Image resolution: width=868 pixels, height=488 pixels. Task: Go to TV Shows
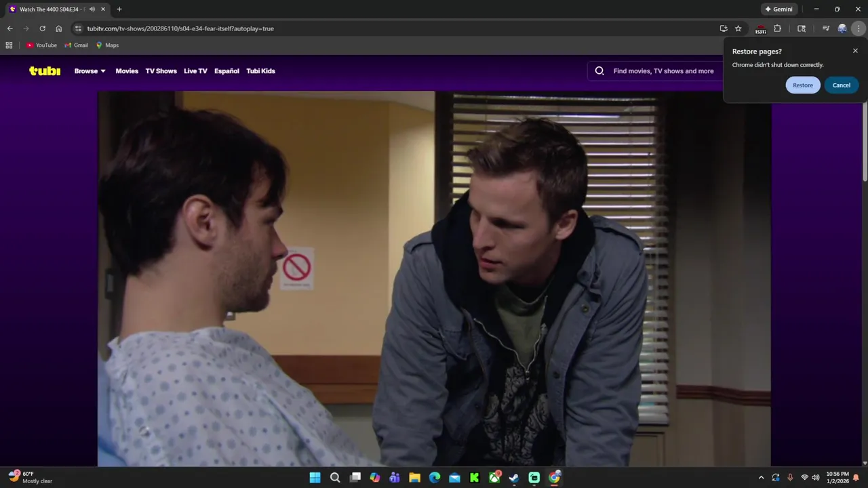point(161,70)
